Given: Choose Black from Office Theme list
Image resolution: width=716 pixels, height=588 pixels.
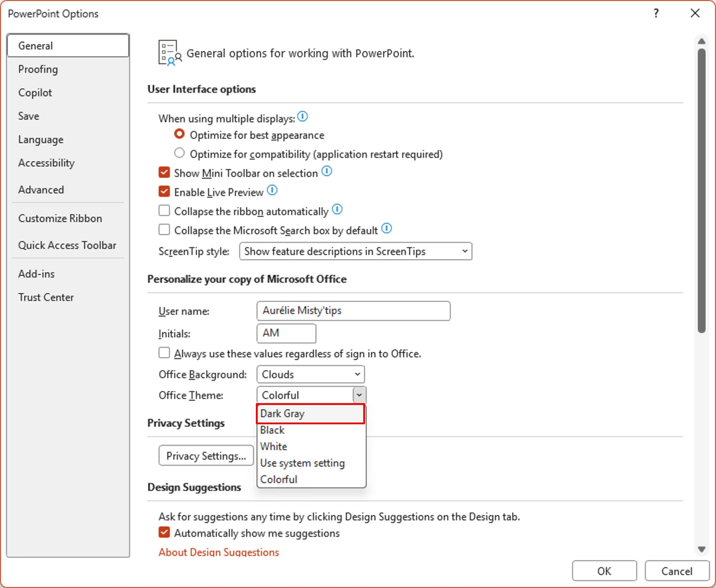Looking at the screenshot, I should 272,430.
